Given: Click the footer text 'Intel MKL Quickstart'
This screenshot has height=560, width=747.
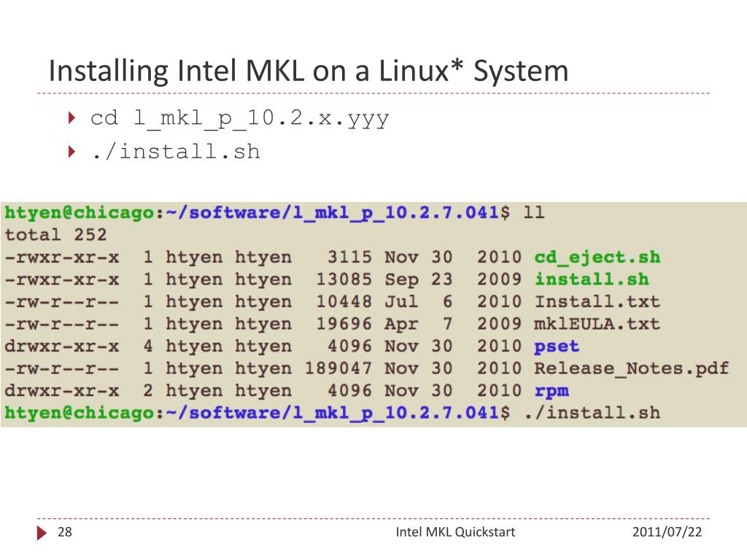Looking at the screenshot, I should (x=455, y=532).
